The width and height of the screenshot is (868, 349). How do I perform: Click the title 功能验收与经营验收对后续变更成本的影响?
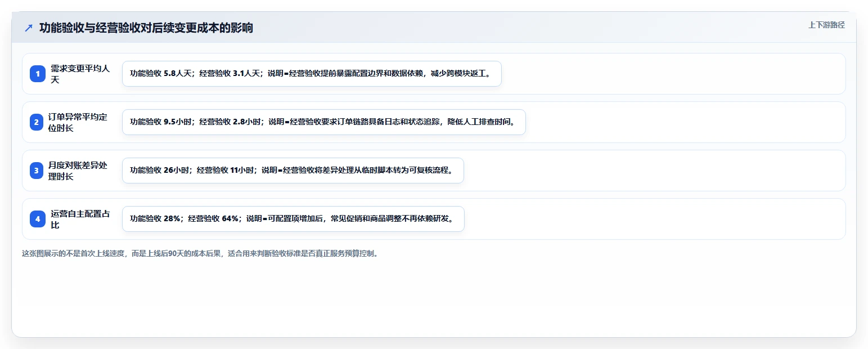click(146, 28)
